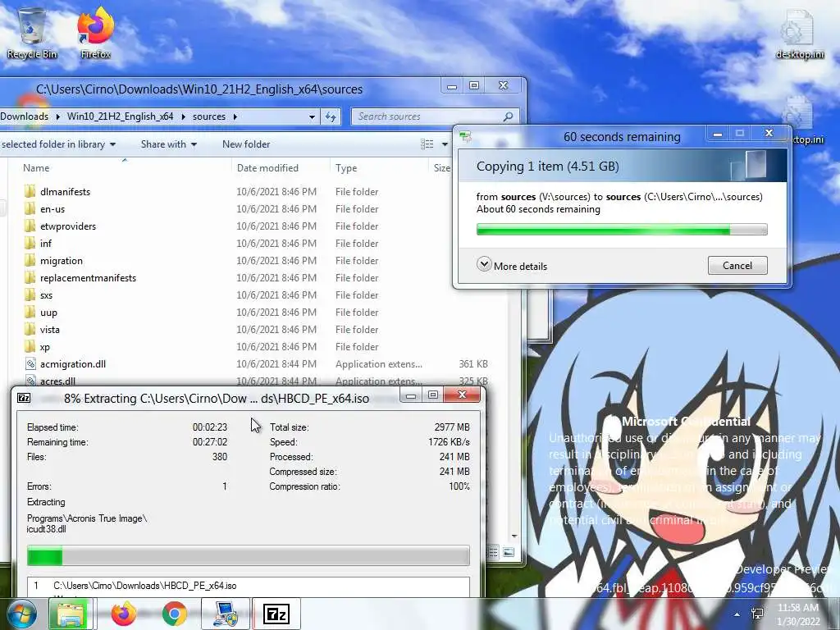This screenshot has width=840, height=630.
Task: Open the Recycle Bin desktop icon
Action: point(32,33)
